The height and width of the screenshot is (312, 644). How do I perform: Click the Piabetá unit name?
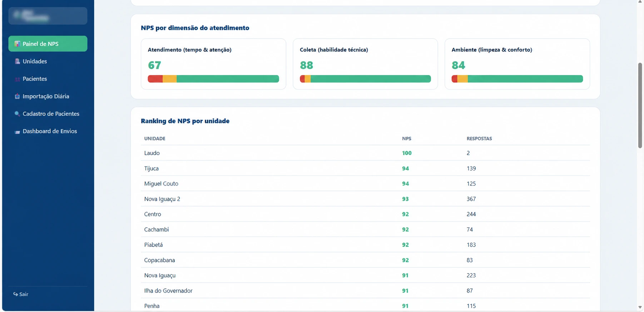[153, 245]
